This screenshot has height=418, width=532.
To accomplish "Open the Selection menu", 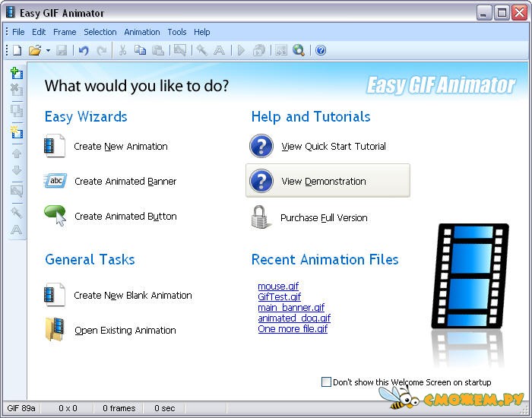I will click(100, 32).
